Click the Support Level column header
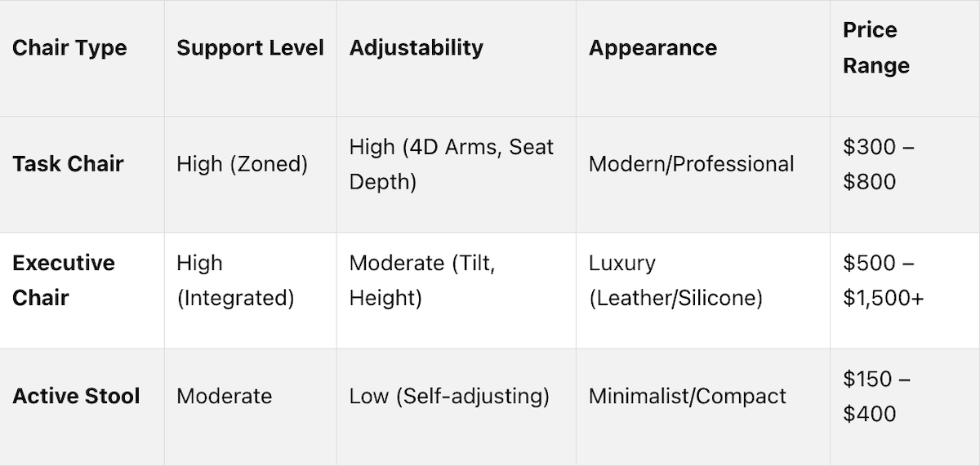 click(250, 47)
